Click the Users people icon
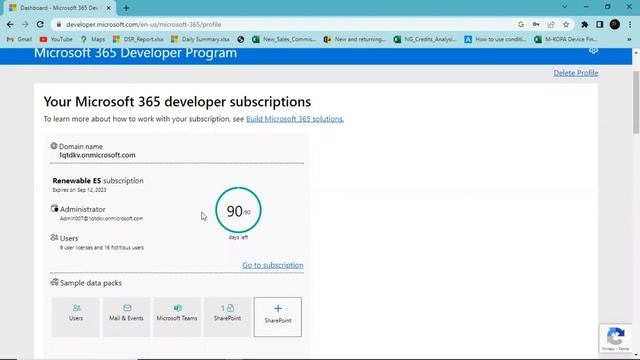The width and height of the screenshot is (640, 360). click(x=54, y=237)
